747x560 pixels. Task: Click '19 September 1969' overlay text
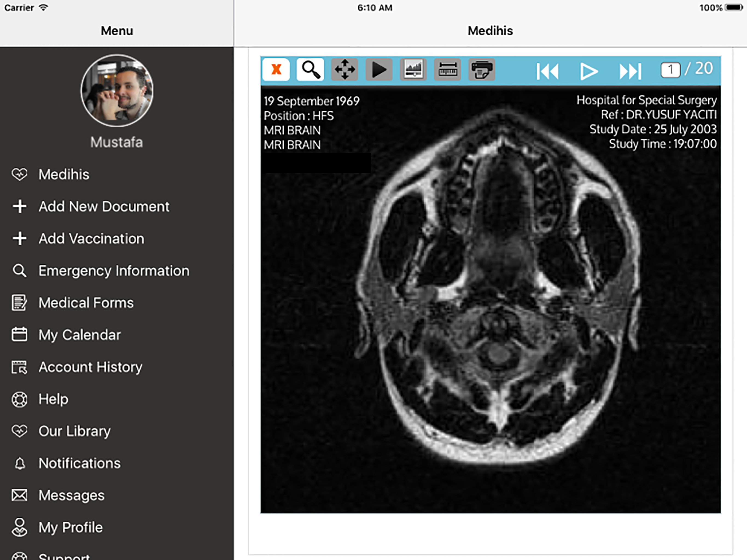point(311,101)
